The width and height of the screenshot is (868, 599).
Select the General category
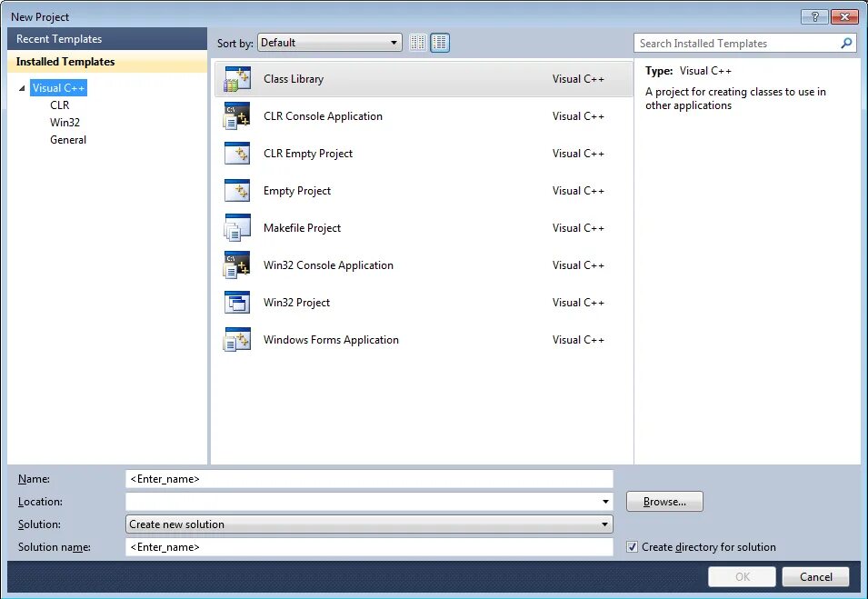pyautogui.click(x=68, y=139)
